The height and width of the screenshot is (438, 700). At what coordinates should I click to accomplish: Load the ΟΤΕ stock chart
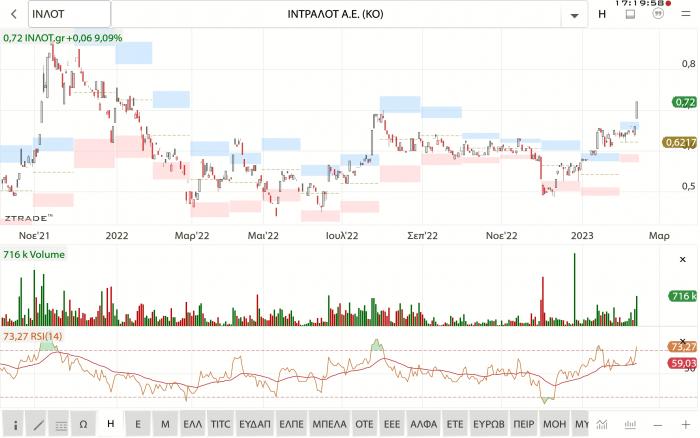[365, 424]
